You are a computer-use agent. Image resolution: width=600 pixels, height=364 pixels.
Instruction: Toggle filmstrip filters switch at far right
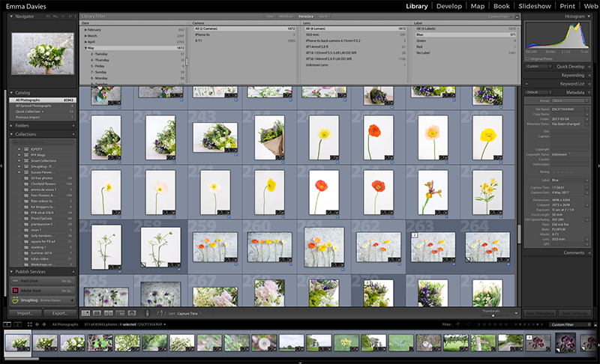595,324
